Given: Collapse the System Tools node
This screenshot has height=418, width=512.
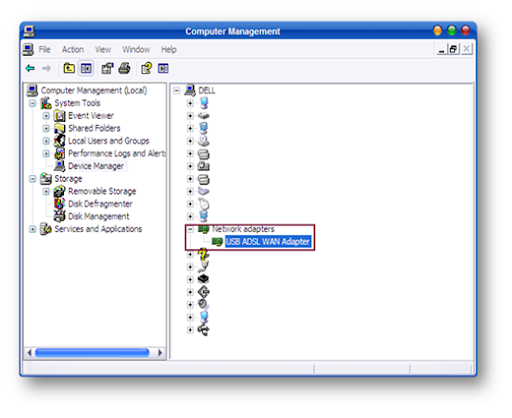Looking at the screenshot, I should tap(32, 103).
